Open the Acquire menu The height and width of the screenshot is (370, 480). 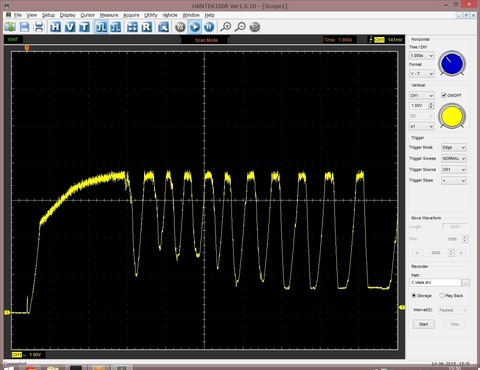coord(131,15)
